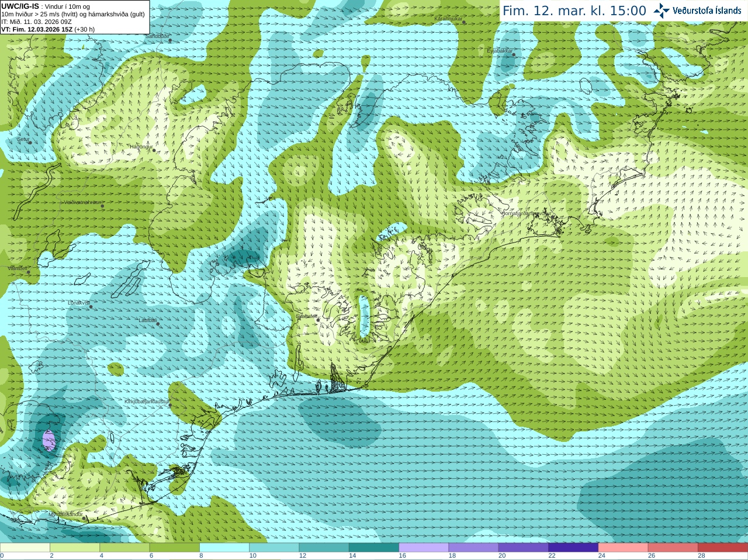
Task: Click the 22-24 m/s dark indigo legend swatch
Action: click(573, 548)
